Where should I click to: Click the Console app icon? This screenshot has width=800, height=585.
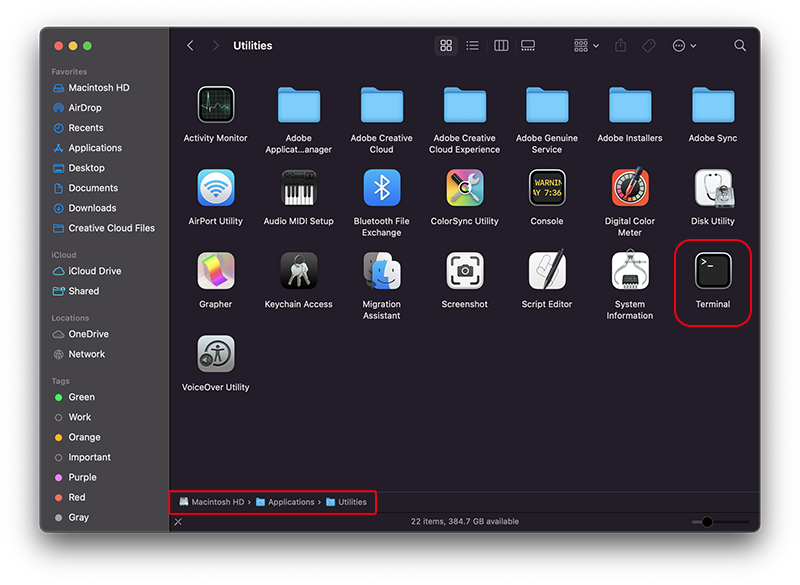coord(547,188)
